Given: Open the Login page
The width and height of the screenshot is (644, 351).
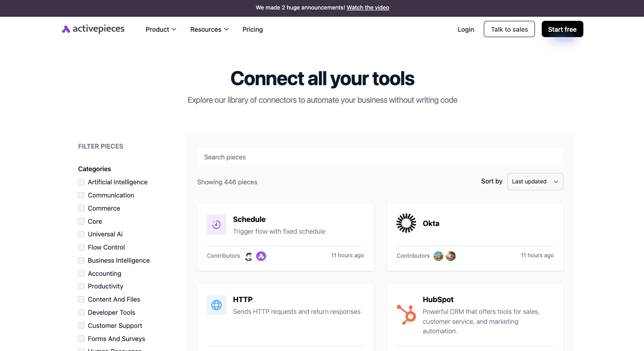Looking at the screenshot, I should point(466,29).
